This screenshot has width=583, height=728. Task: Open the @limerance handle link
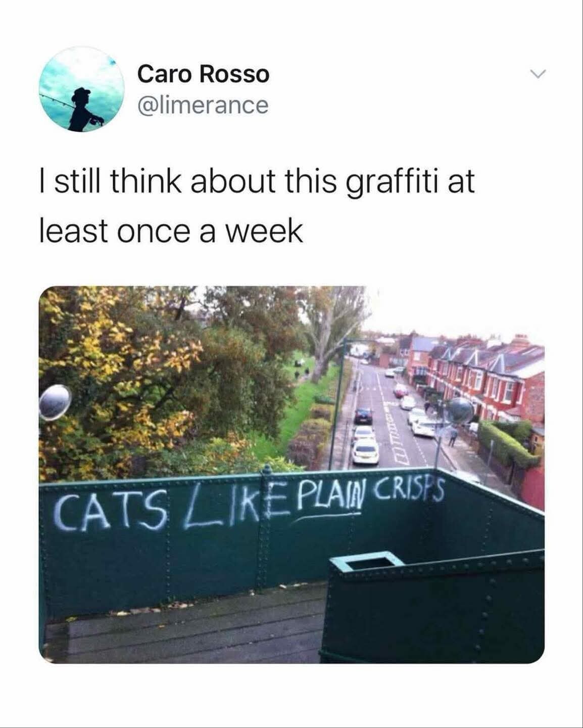[x=203, y=105]
